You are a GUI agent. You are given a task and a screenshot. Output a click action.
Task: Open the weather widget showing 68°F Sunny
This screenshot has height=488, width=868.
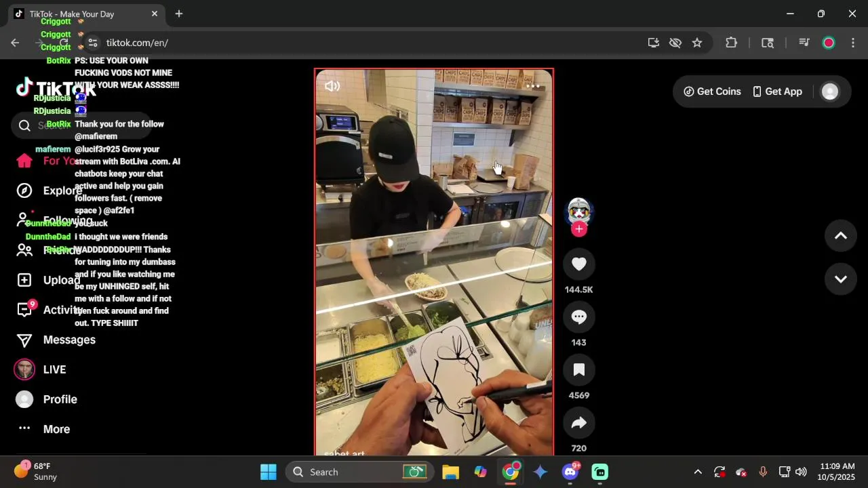pos(37,472)
